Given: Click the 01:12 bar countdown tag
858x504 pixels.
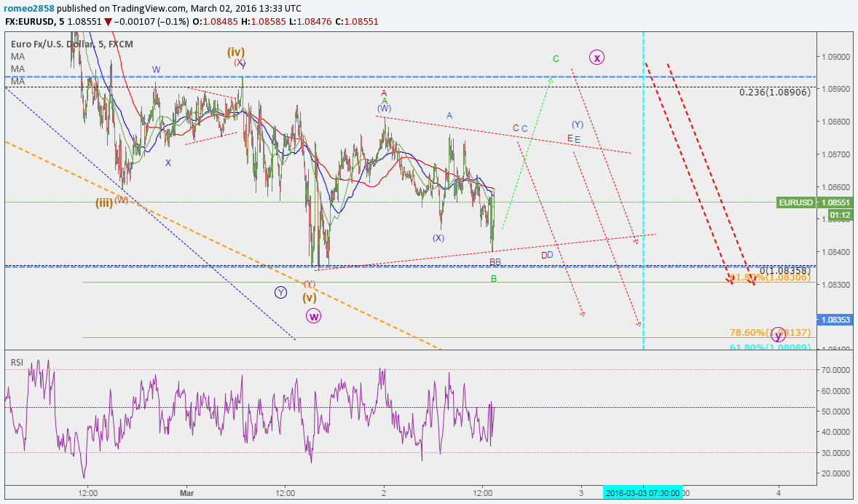Looking at the screenshot, I should tap(840, 215).
